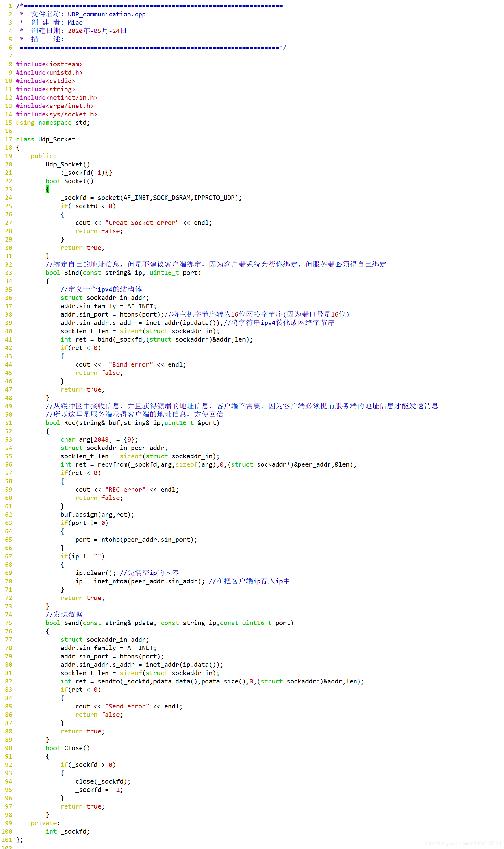Click the file name UDP_communication.cpp in the header
This screenshot has width=504, height=849.
(x=107, y=14)
